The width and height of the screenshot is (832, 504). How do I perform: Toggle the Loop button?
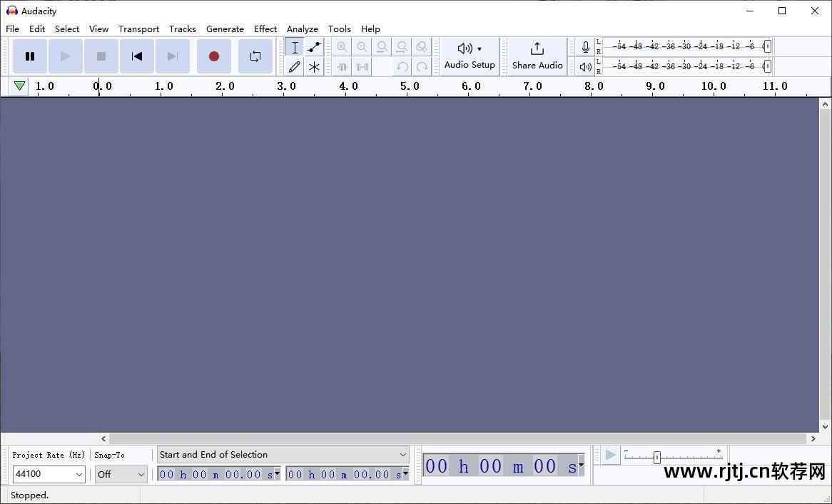[255, 56]
